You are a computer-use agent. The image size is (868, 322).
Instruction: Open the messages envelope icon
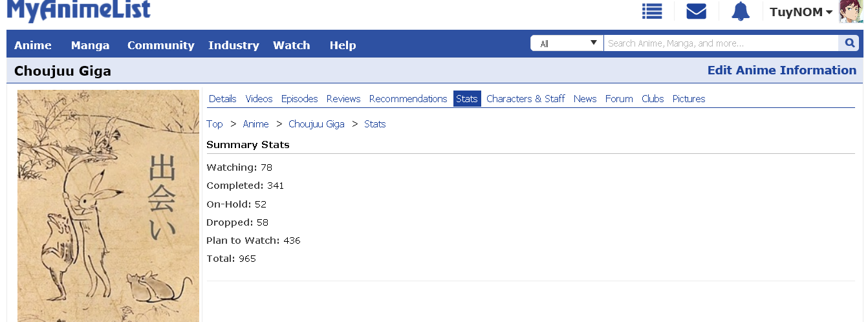click(696, 12)
